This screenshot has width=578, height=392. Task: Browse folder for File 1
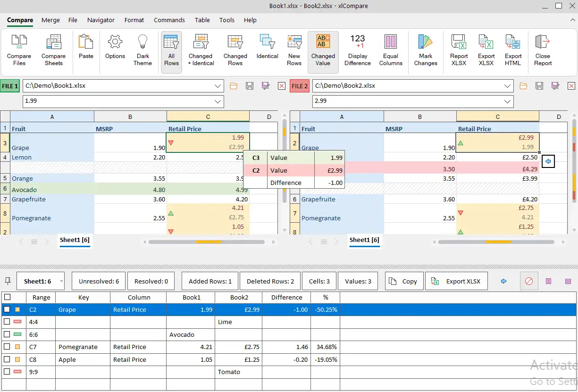coord(234,86)
